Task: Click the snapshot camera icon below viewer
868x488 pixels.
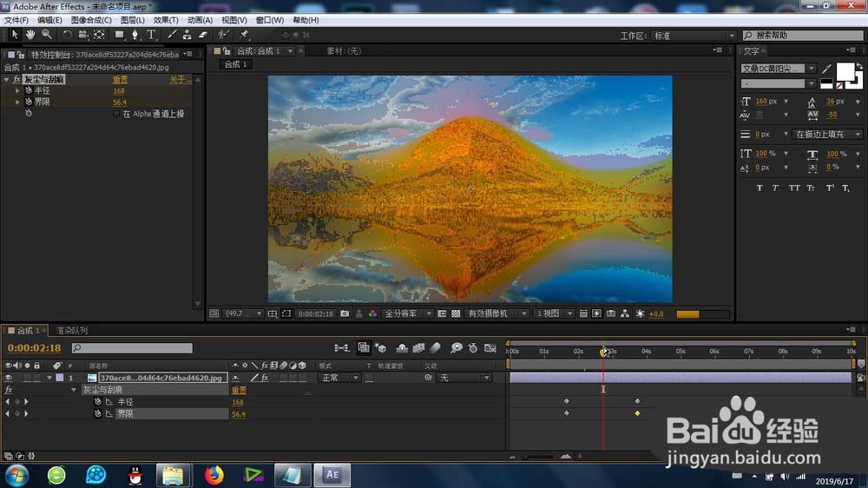Action: [x=345, y=313]
